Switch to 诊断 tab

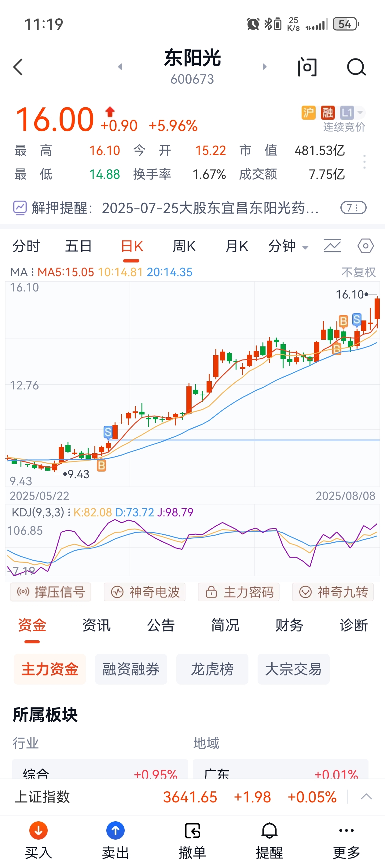coord(354,626)
